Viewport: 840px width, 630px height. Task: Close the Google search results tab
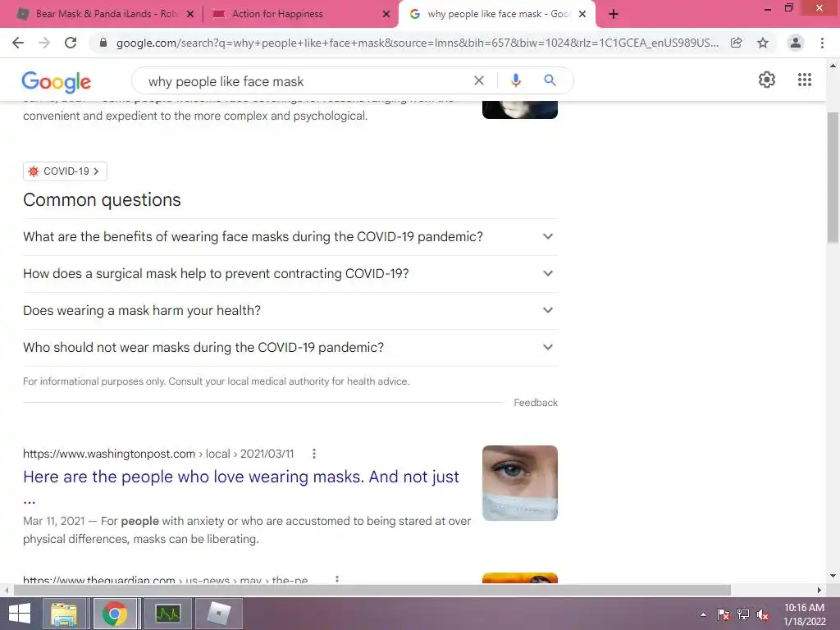pyautogui.click(x=582, y=14)
